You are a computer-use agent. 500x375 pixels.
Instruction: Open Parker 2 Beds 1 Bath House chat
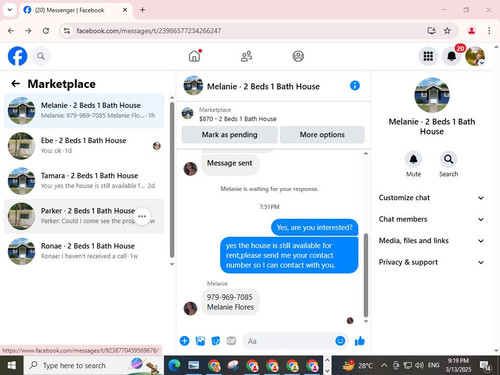pyautogui.click(x=84, y=216)
